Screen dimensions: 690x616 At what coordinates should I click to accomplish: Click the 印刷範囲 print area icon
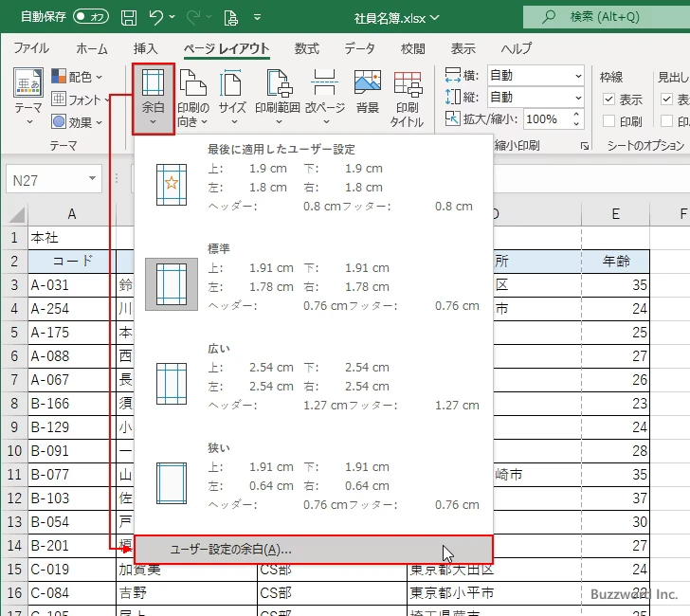279,82
